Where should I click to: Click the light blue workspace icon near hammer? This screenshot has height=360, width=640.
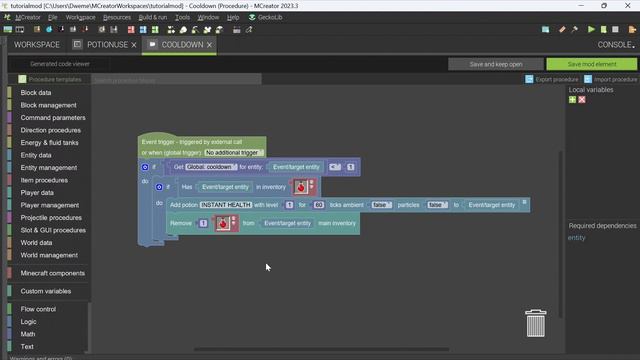click(x=545, y=29)
